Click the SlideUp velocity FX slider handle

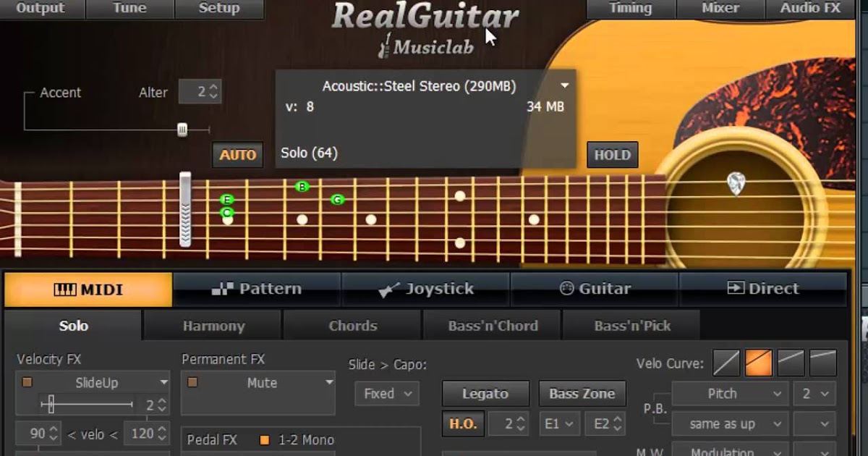click(x=50, y=404)
